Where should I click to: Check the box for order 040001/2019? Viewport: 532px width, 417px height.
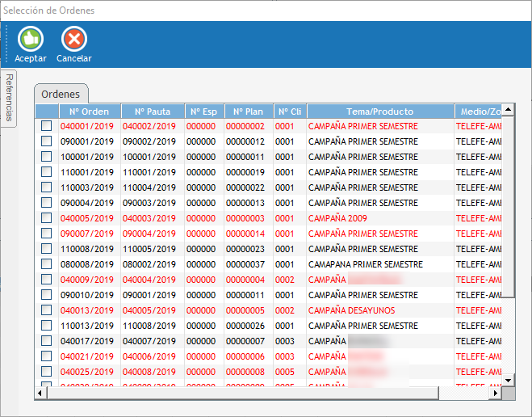click(x=46, y=126)
